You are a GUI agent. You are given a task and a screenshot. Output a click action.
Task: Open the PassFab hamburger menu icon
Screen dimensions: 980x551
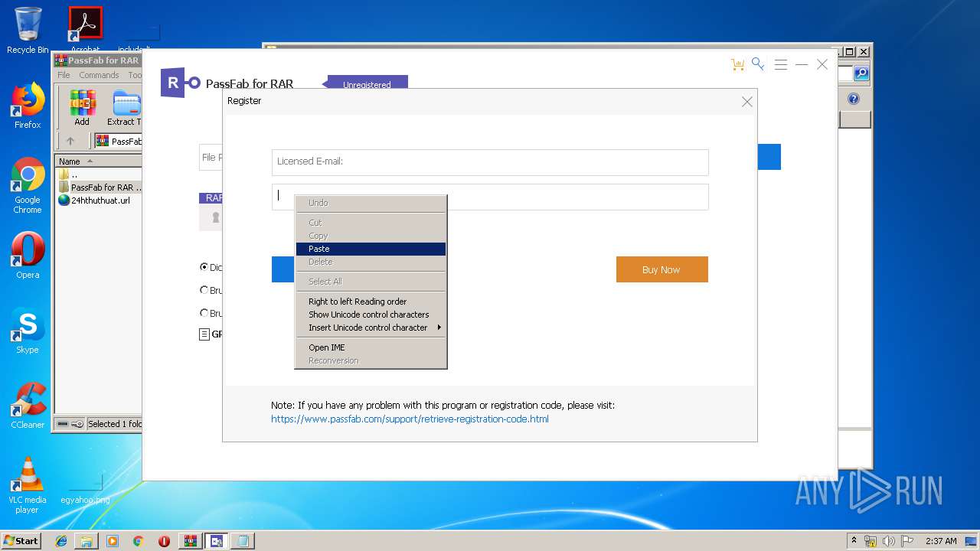(x=781, y=65)
